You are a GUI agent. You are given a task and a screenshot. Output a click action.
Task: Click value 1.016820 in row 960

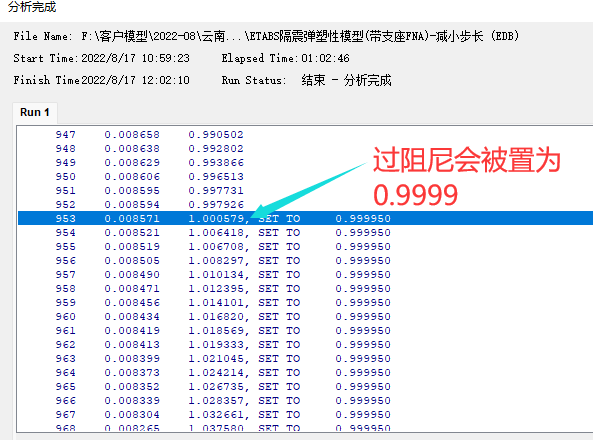216,317
